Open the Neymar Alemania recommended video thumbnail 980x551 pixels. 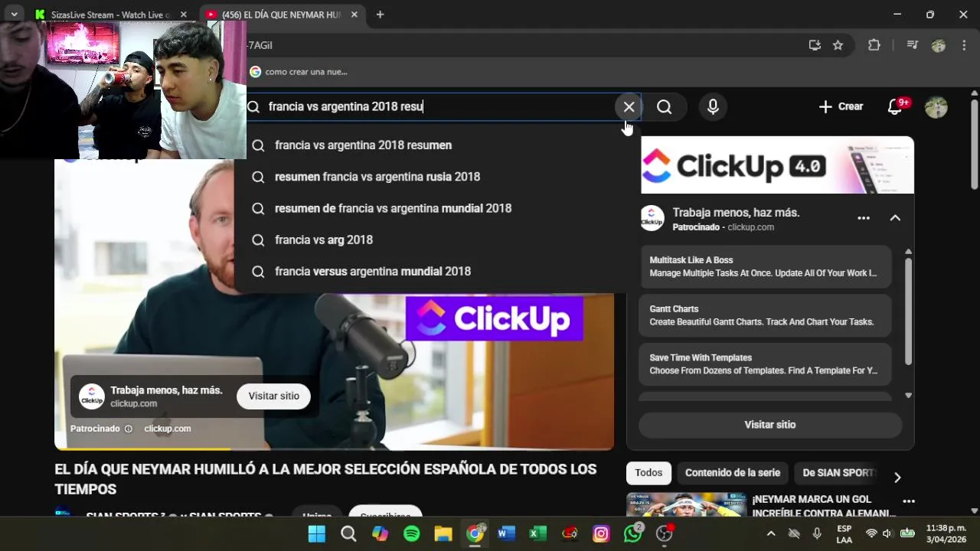click(x=686, y=505)
